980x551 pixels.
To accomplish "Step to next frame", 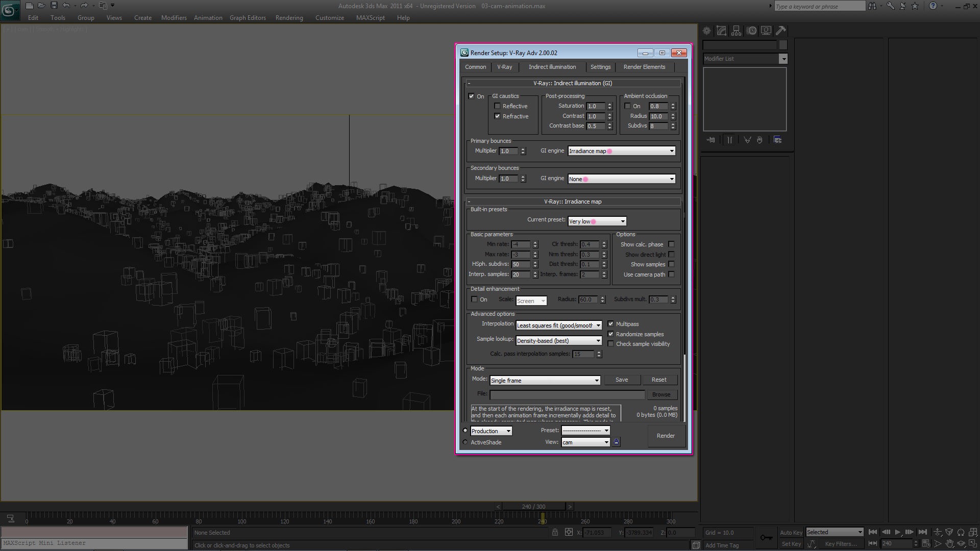I will (x=910, y=532).
